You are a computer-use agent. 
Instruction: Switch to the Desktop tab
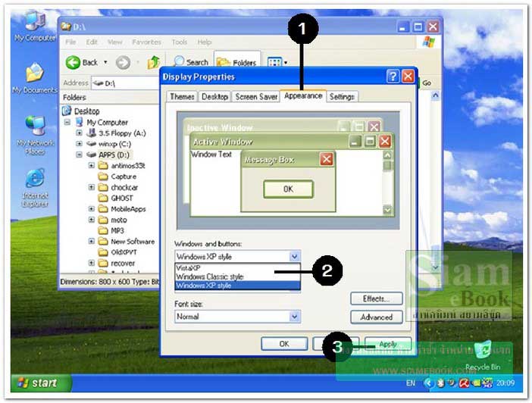[x=214, y=97]
